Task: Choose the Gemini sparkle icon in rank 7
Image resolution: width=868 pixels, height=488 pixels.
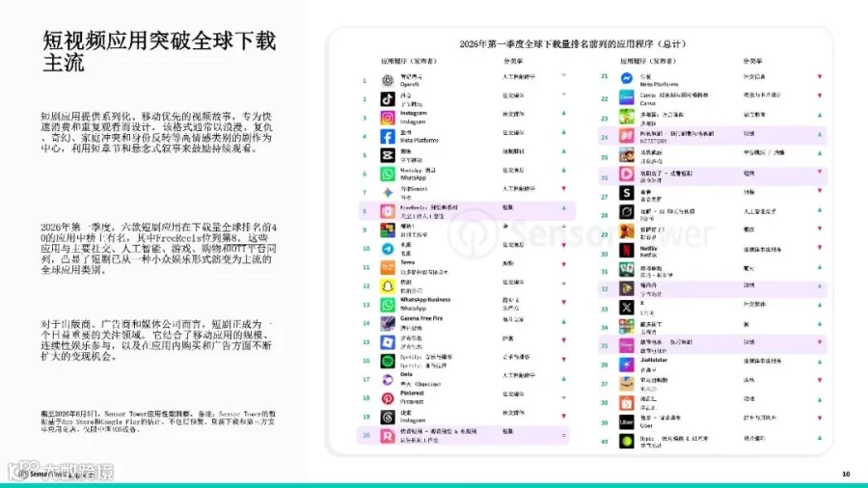Action: (x=388, y=193)
